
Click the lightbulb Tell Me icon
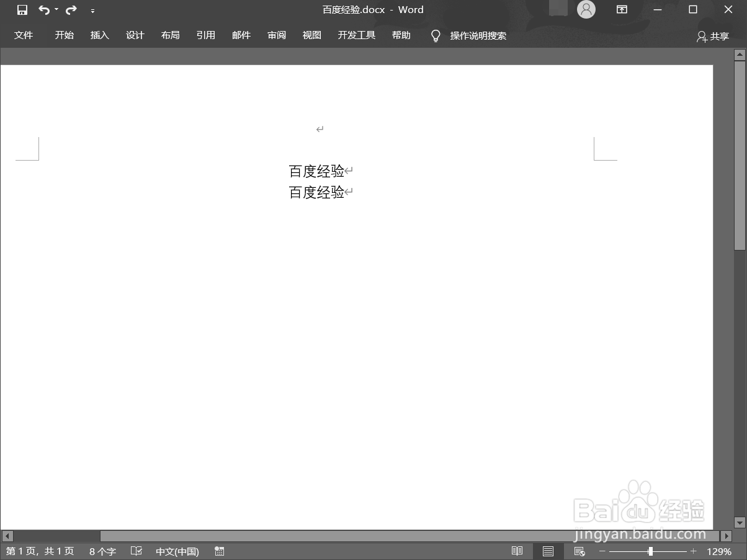pos(436,36)
